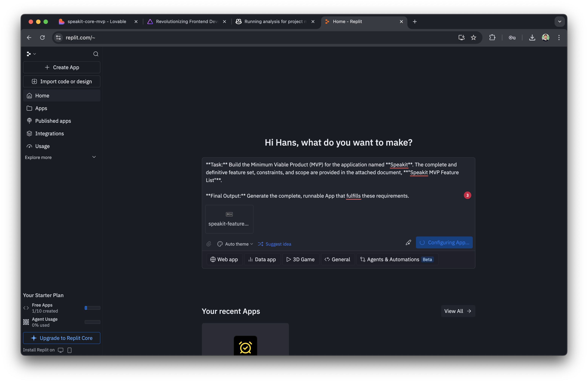Screen dimensions: 588x383
Task: Switch to the speakit-core-mvp Lovable tab
Action: [x=97, y=22]
